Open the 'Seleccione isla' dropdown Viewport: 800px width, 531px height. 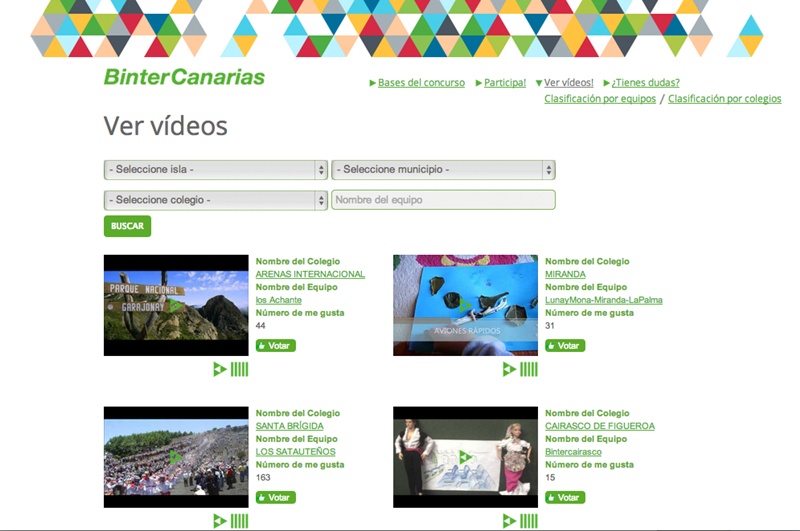point(215,170)
